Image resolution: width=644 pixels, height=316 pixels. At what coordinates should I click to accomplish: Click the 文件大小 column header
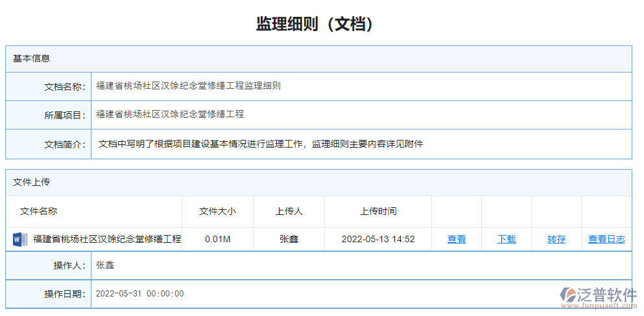point(217,211)
